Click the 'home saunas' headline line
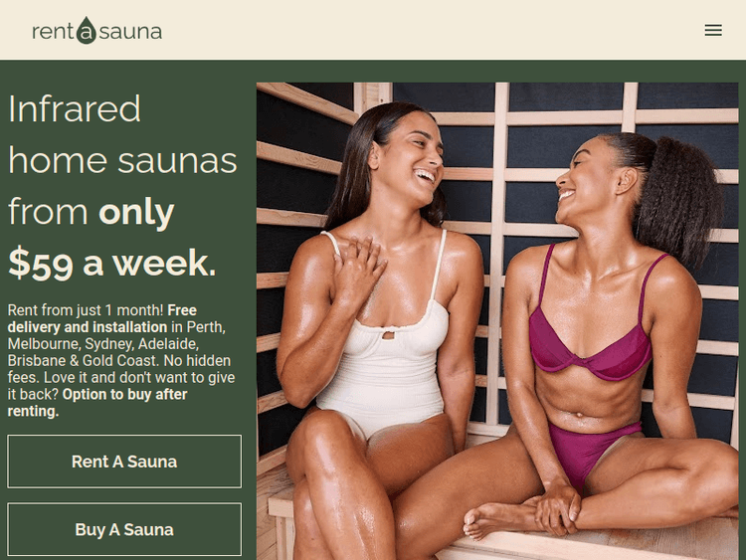Image resolution: width=746 pixels, height=560 pixels. (122, 160)
